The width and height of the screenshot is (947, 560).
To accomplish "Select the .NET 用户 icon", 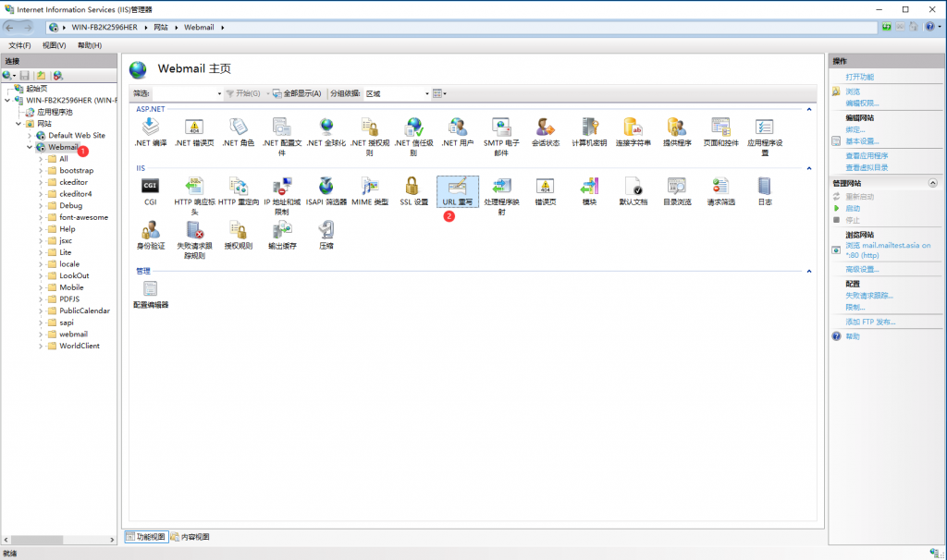I will pyautogui.click(x=458, y=132).
